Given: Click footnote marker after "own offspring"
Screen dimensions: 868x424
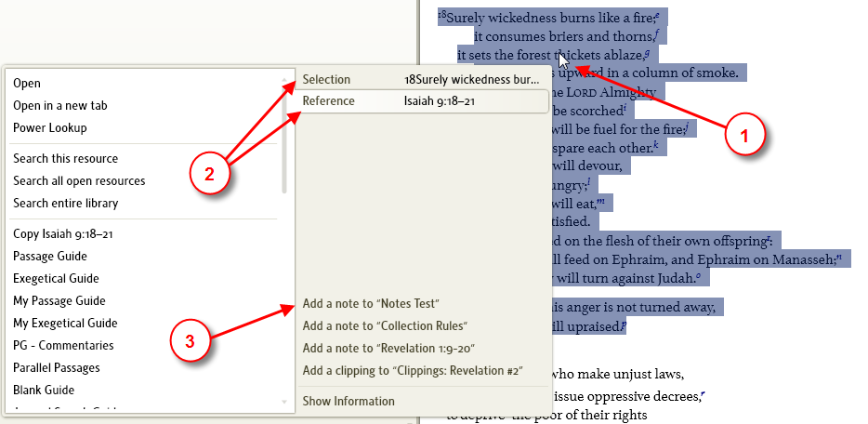Looking at the screenshot, I should 769,239.
